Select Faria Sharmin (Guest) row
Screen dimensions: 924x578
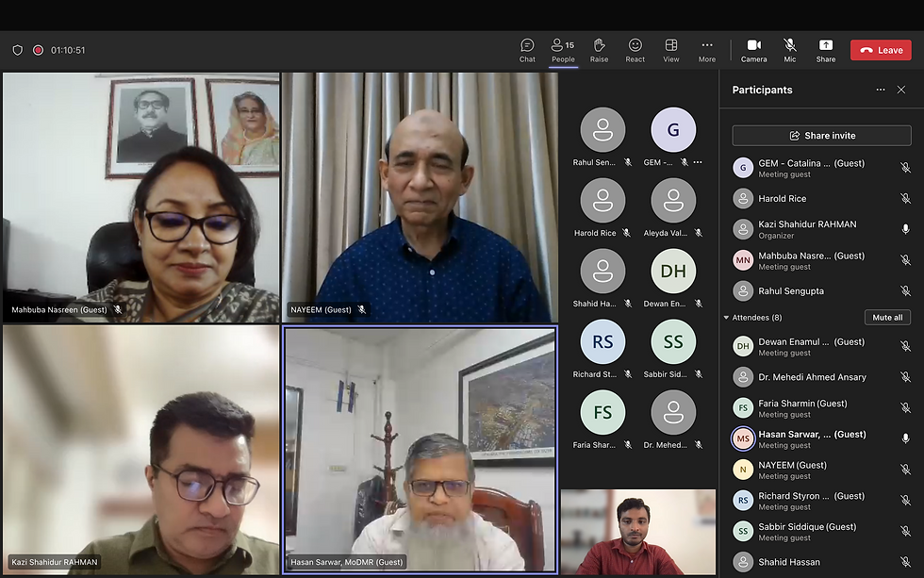click(821, 407)
